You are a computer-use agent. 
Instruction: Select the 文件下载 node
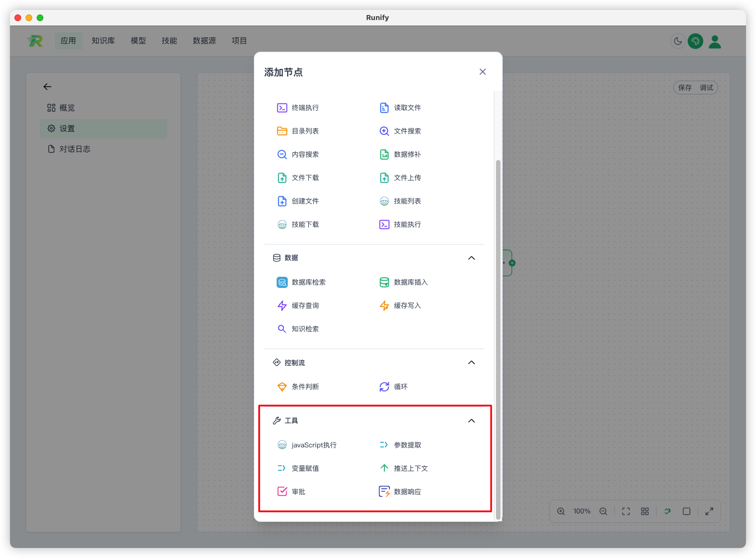(298, 178)
